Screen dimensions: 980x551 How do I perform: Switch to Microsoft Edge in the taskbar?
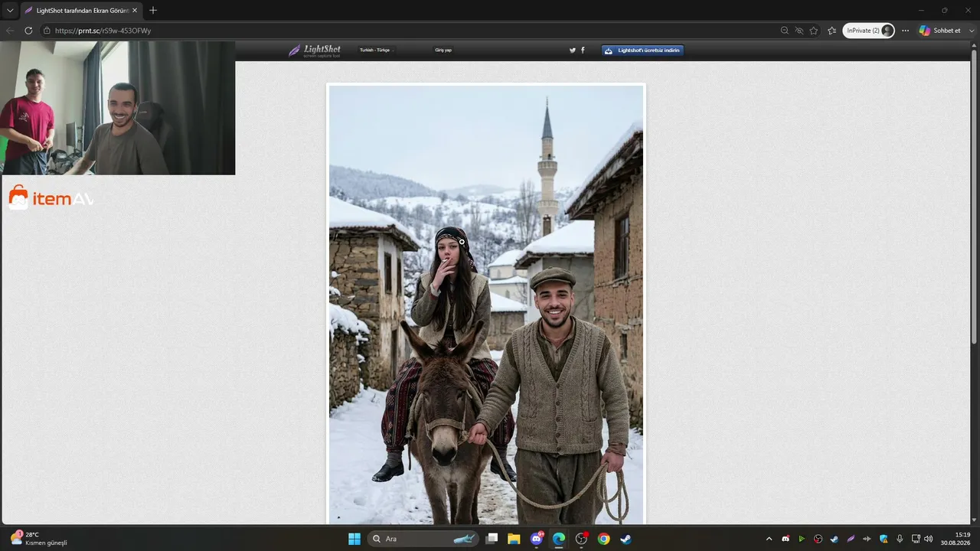tap(559, 539)
